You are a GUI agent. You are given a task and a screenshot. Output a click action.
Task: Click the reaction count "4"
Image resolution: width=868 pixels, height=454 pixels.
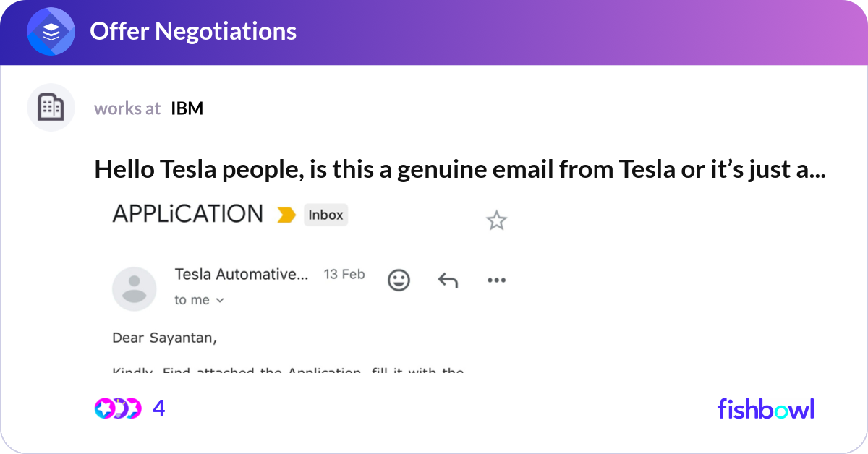(158, 408)
